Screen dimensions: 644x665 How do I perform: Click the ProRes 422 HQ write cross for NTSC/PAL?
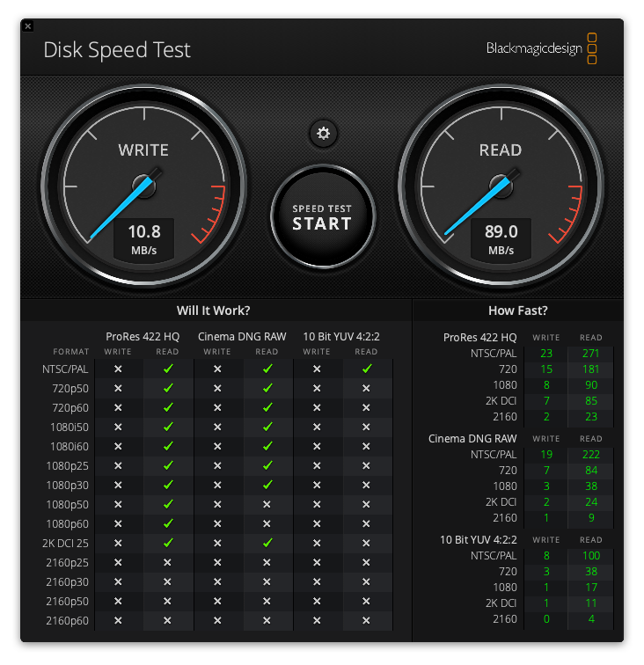click(118, 369)
